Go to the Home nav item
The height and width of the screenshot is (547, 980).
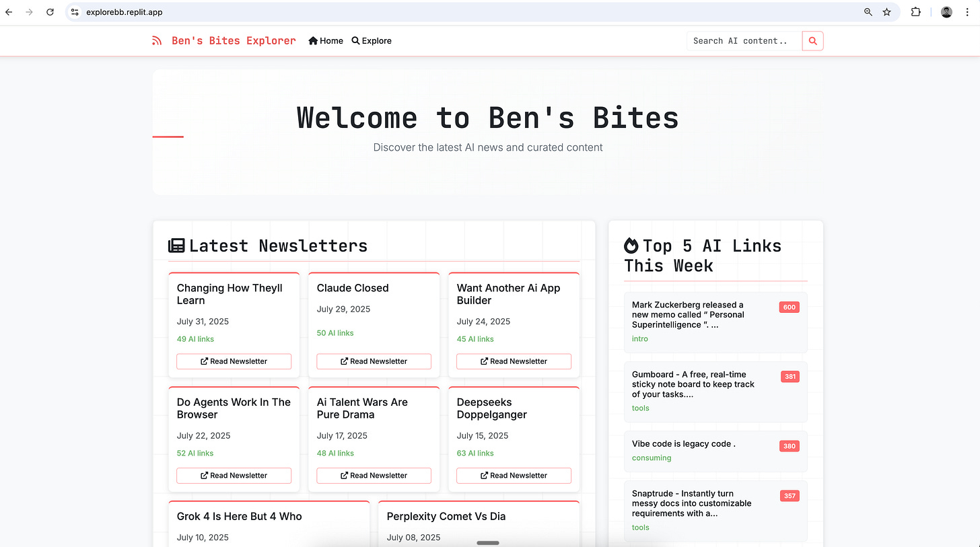coord(326,41)
